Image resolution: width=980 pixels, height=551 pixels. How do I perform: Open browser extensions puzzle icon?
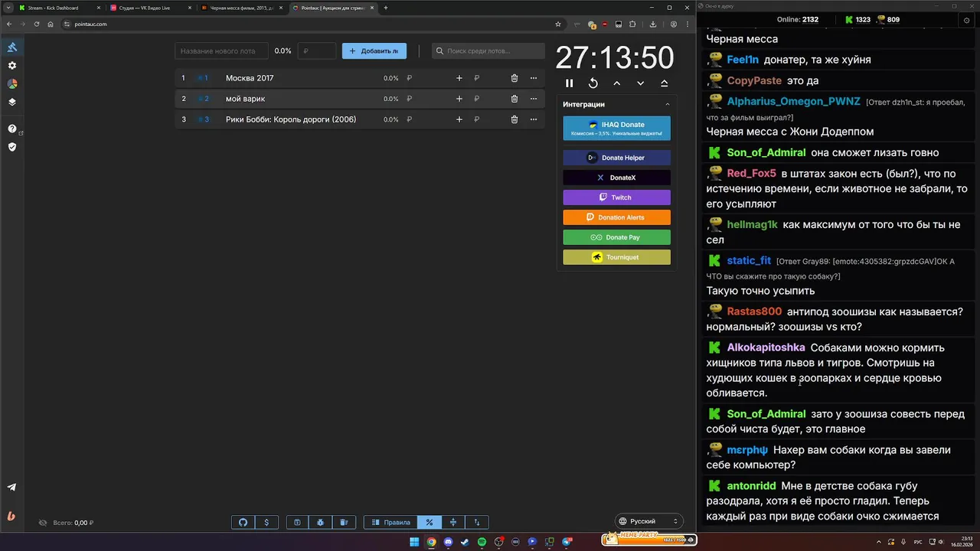(632, 24)
